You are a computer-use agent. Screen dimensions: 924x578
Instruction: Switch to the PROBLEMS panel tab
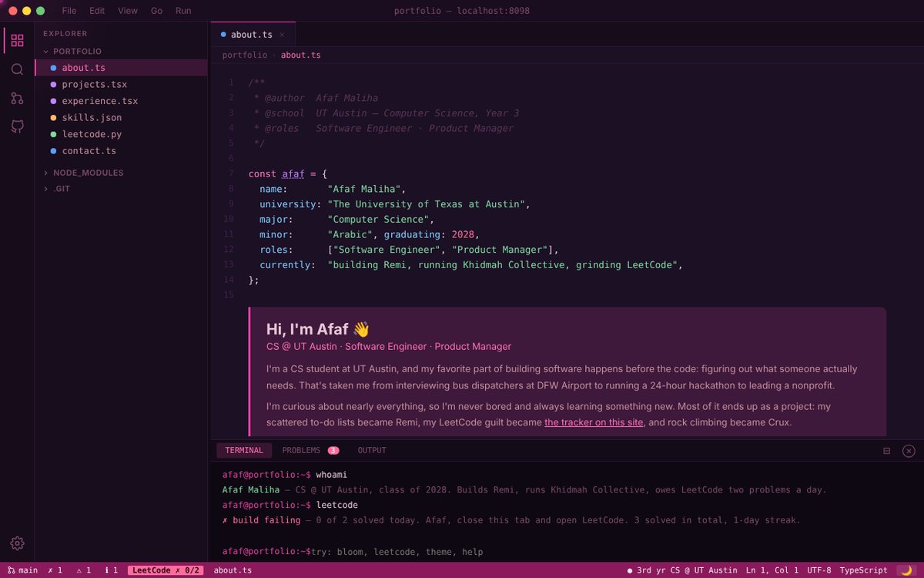310,451
